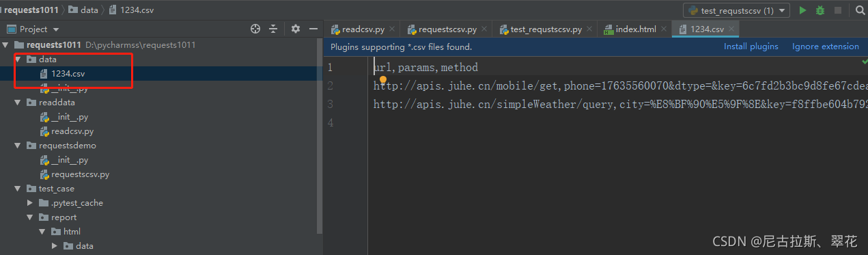Click the Project panel vertical scrollbar
The image size is (868, 255).
coord(320,136)
